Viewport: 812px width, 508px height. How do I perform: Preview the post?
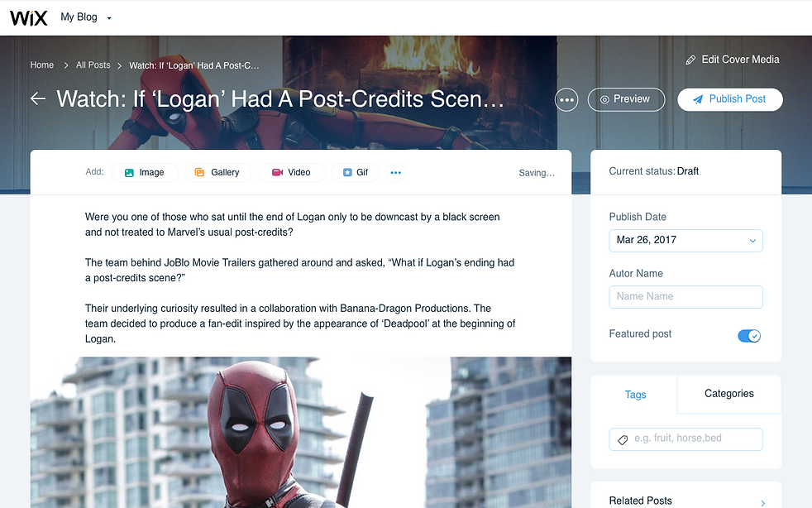pyautogui.click(x=626, y=99)
